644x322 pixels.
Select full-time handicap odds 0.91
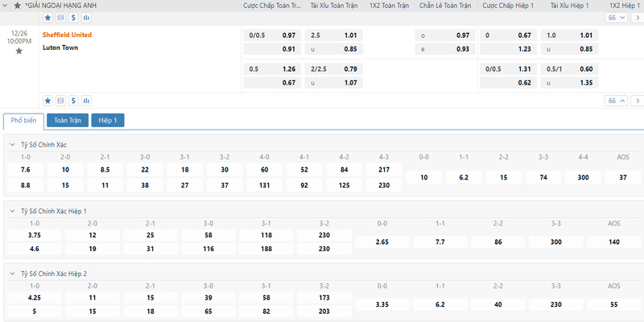(x=272, y=49)
